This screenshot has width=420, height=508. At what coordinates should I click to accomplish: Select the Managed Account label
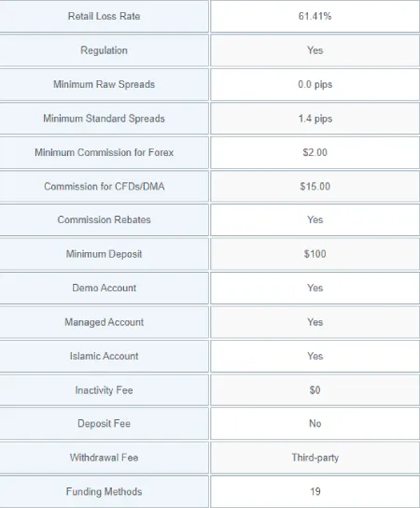pos(104,322)
